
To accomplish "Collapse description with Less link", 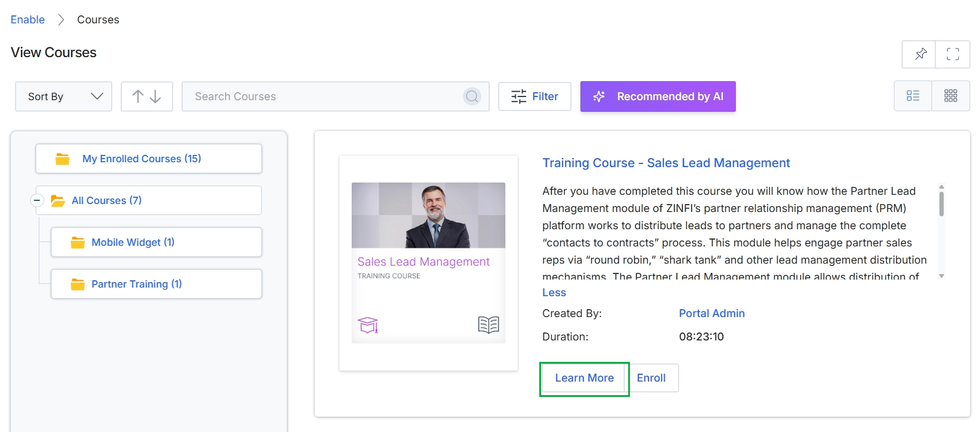I will coord(554,293).
